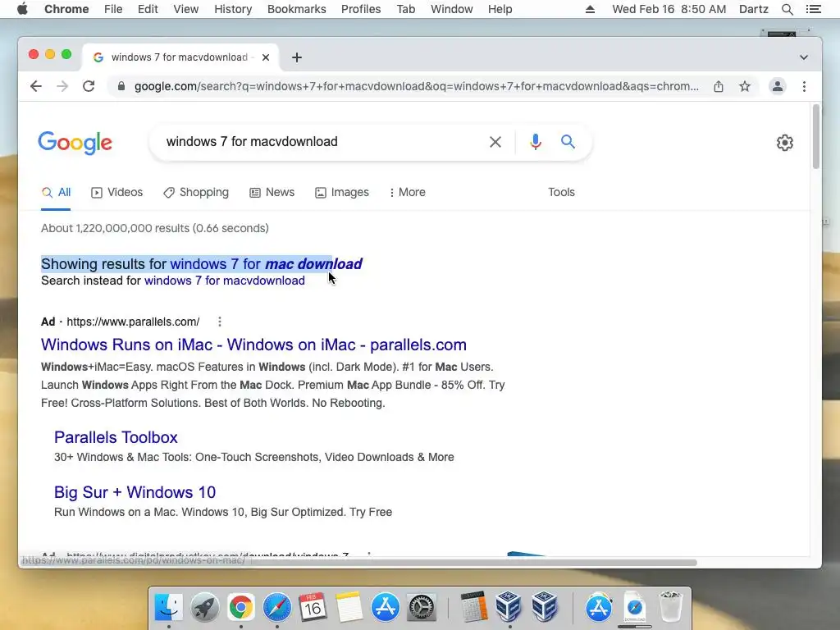The width and height of the screenshot is (840, 630).
Task: Share this page via share icon
Action: tap(719, 86)
